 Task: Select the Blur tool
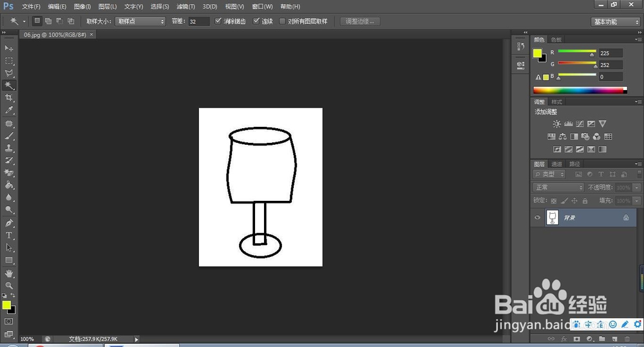click(8, 198)
